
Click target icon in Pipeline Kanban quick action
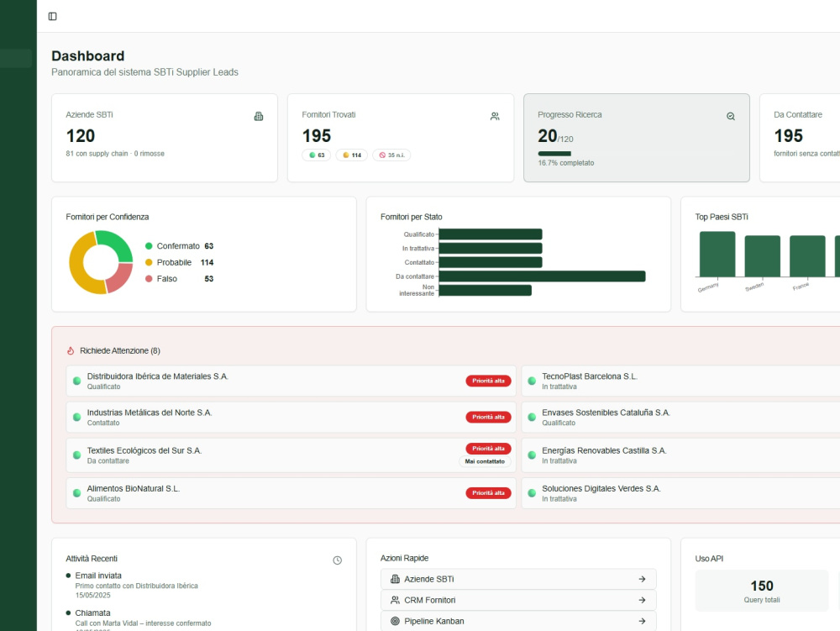pos(396,621)
